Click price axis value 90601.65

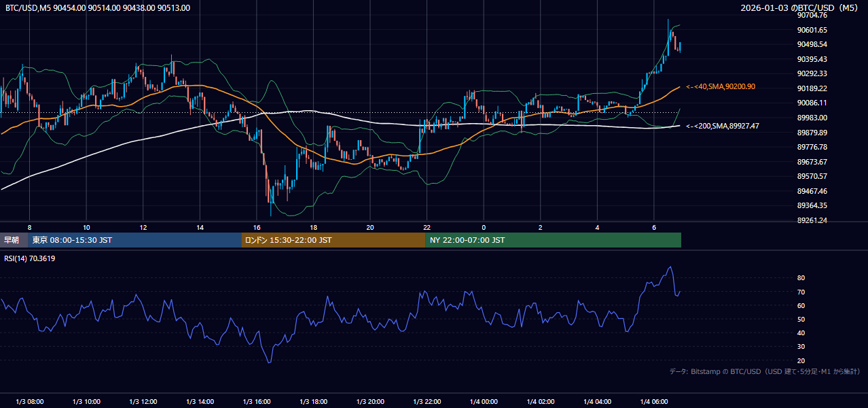812,30
